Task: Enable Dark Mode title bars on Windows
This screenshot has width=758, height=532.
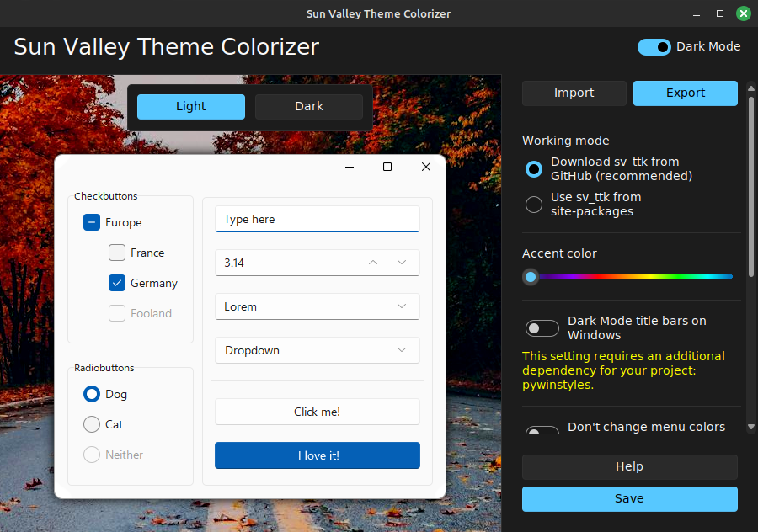Action: 542,328
